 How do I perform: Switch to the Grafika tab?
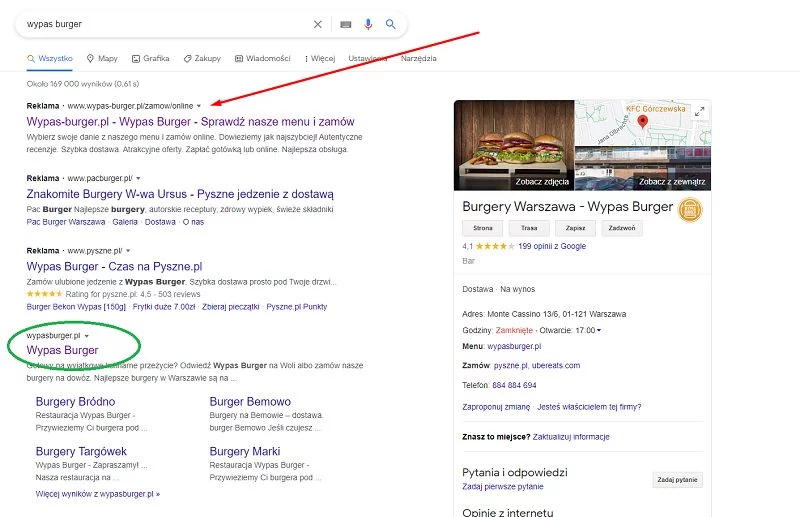[151, 59]
